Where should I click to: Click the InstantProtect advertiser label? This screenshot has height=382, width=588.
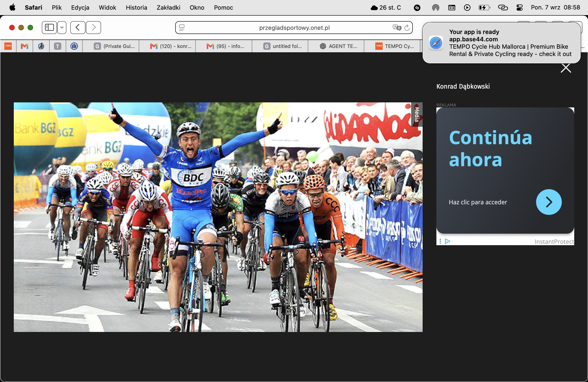(x=554, y=242)
